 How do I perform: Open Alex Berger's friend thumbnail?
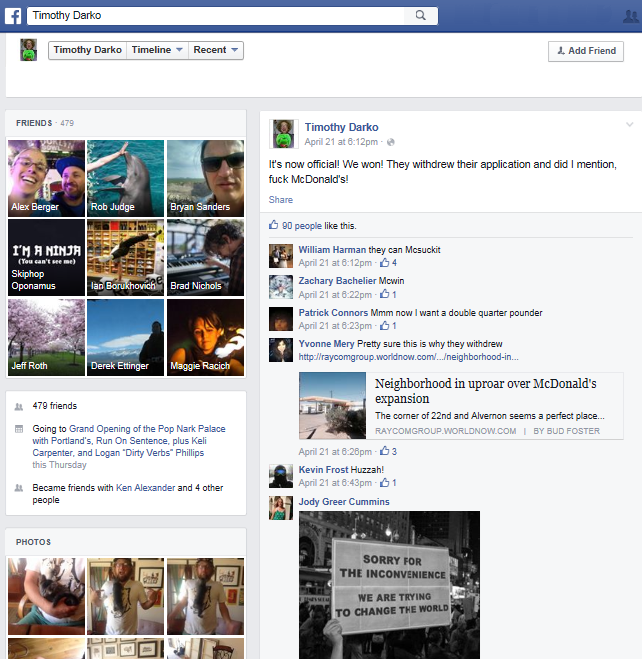pyautogui.click(x=45, y=177)
